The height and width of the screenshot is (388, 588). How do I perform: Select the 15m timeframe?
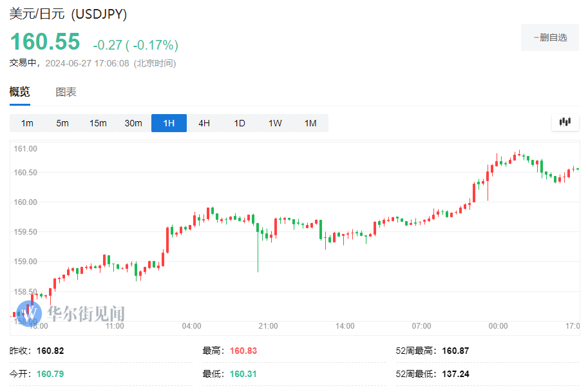[98, 123]
